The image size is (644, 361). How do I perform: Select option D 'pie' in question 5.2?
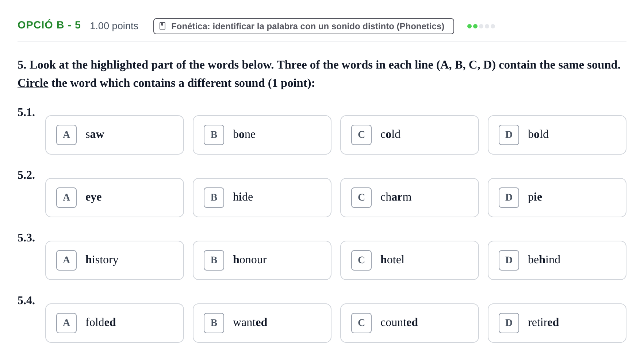pos(557,198)
